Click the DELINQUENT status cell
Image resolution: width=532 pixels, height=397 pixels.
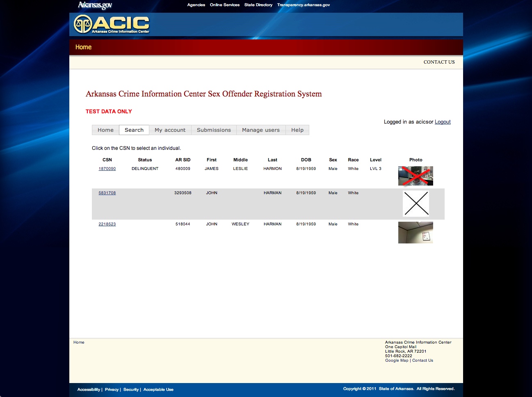[x=145, y=169]
